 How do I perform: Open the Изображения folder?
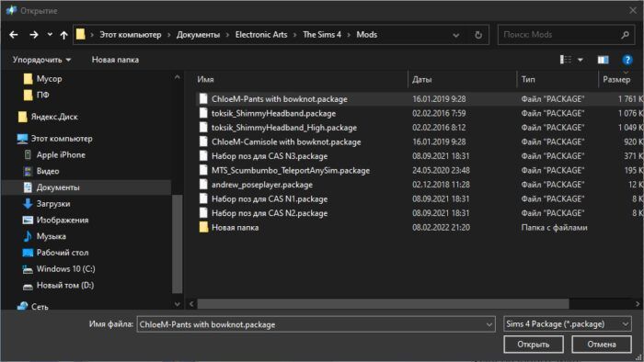coord(62,221)
